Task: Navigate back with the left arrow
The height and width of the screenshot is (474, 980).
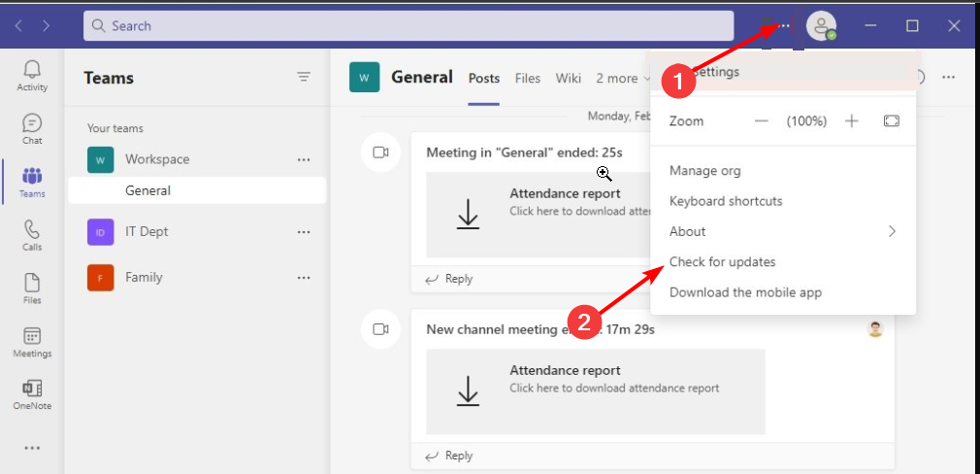Action: coord(18,25)
